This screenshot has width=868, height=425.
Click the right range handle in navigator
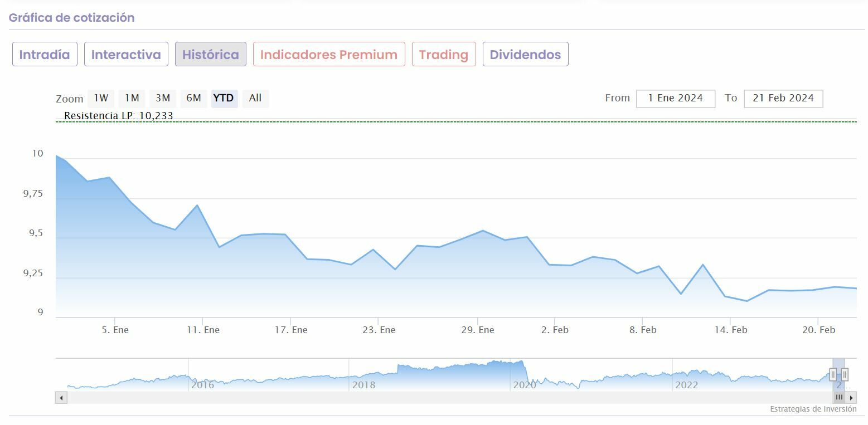coord(845,374)
